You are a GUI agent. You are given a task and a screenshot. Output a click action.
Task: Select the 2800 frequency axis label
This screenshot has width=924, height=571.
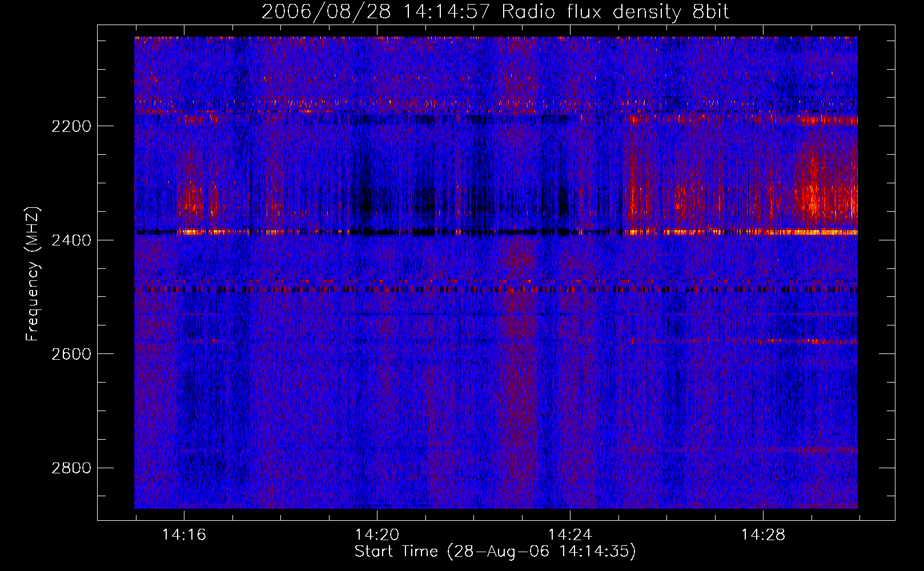[x=71, y=468]
